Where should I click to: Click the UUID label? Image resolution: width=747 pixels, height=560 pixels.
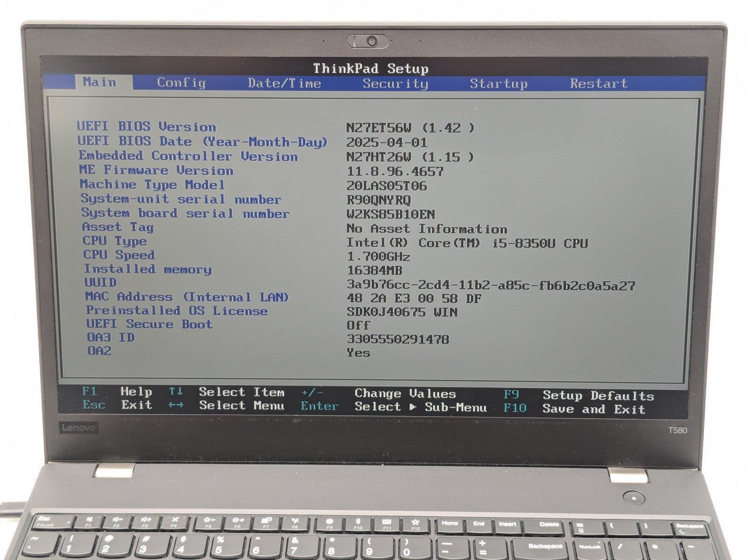[100, 282]
